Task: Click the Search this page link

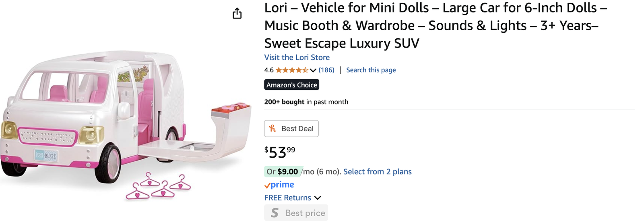Action: tap(371, 70)
